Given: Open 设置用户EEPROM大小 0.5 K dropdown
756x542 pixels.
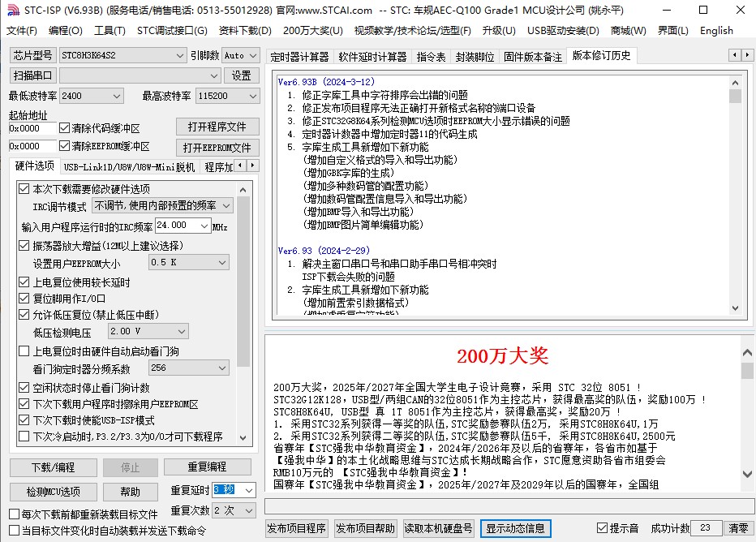Looking at the screenshot, I should coord(188,262).
